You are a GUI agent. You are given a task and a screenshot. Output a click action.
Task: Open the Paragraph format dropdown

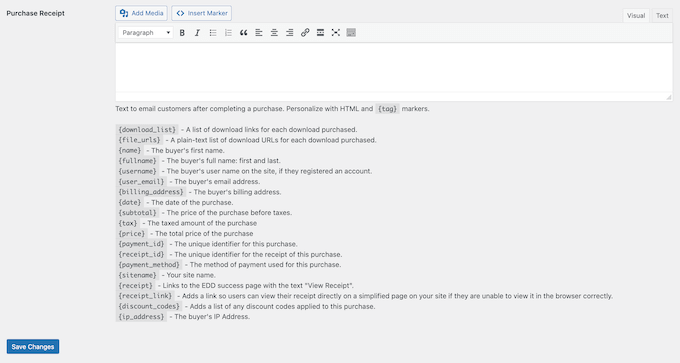(x=146, y=33)
